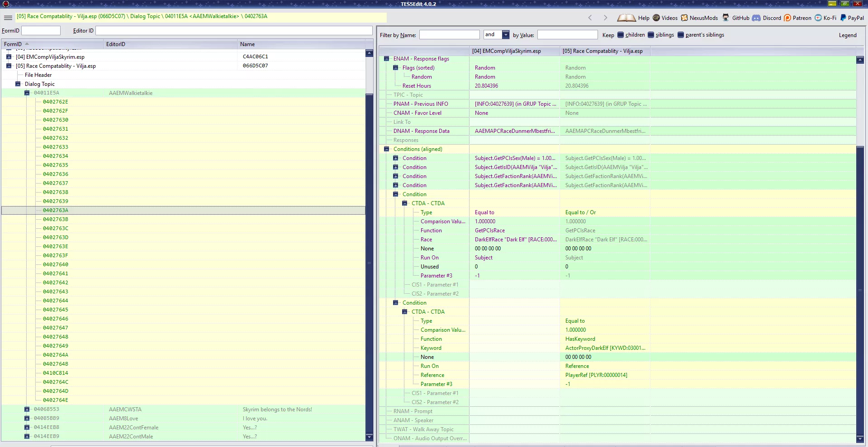The height and width of the screenshot is (447, 868).
Task: Select the DNAM - Response Data row label
Action: click(x=421, y=131)
